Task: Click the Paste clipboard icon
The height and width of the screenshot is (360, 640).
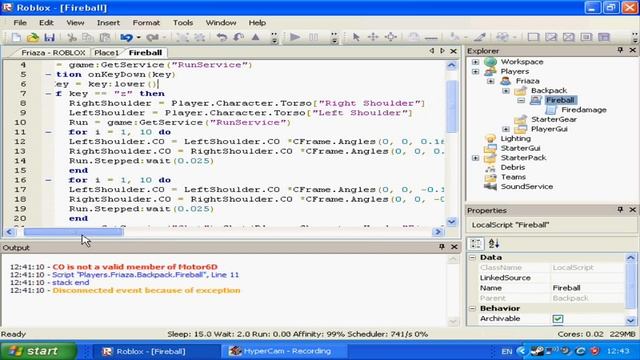Action: click(105, 38)
